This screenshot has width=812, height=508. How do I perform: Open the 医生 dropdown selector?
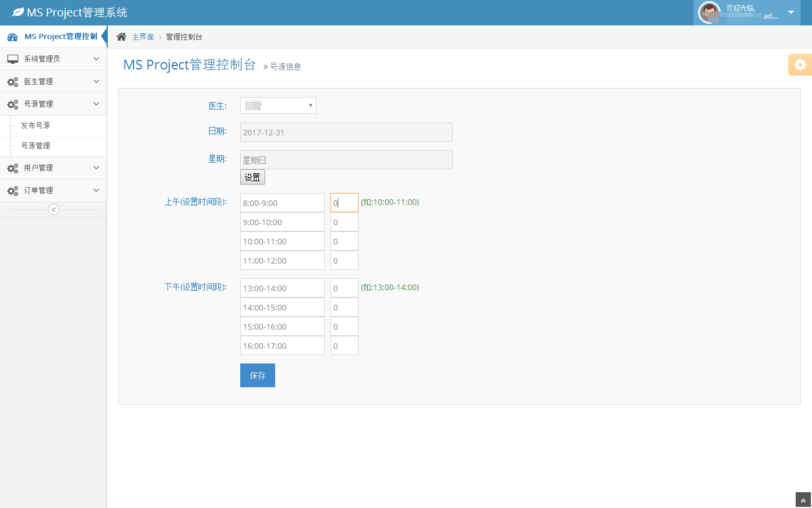[x=278, y=106]
